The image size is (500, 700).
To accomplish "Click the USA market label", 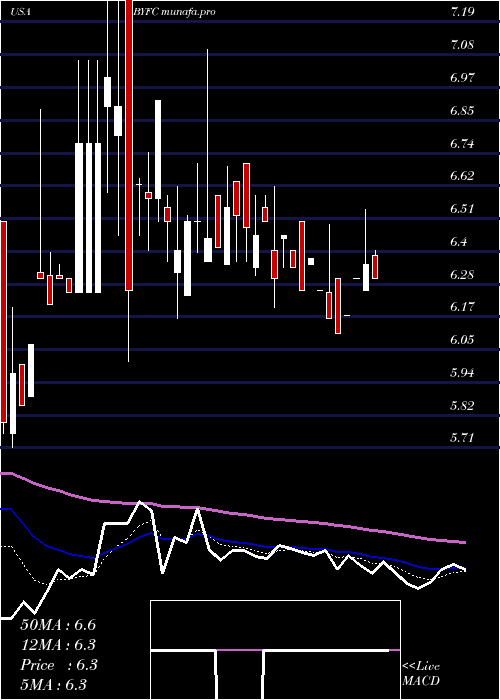I will [21, 12].
